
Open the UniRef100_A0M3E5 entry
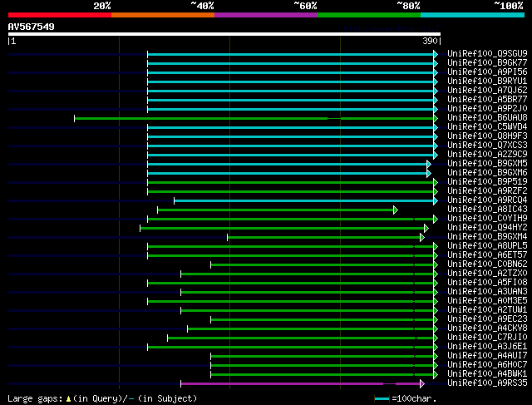pyautogui.click(x=487, y=301)
